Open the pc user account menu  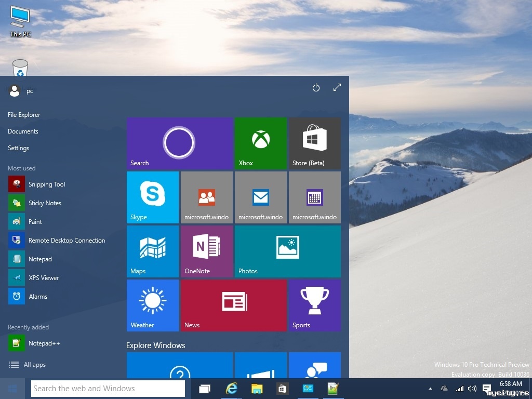[x=21, y=91]
